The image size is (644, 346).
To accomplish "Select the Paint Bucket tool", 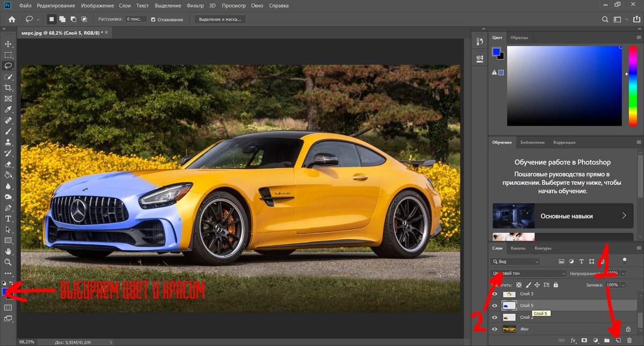I will pyautogui.click(x=8, y=175).
